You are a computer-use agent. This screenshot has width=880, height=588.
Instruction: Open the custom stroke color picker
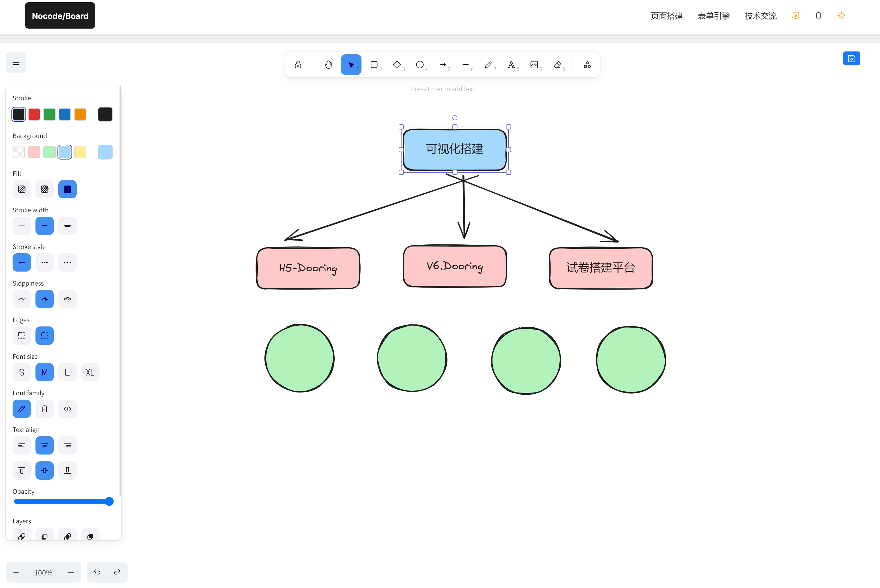[x=105, y=114]
